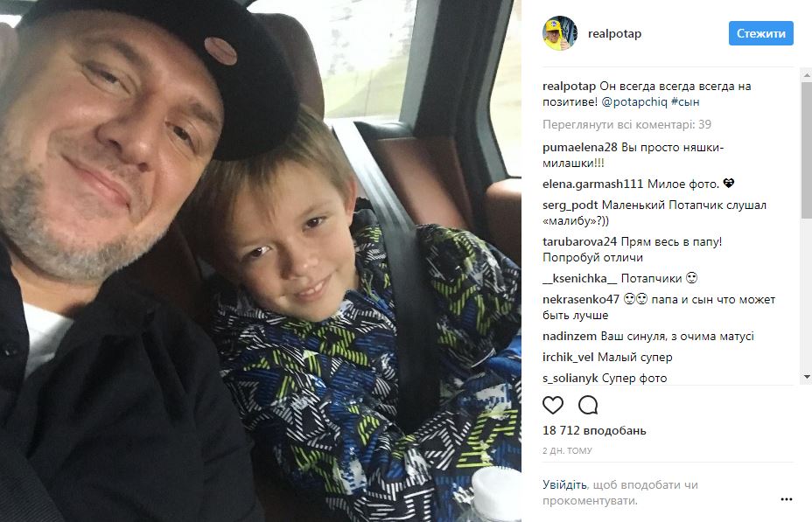
Task: Click the Увійдіть login link
Action: pos(564,484)
